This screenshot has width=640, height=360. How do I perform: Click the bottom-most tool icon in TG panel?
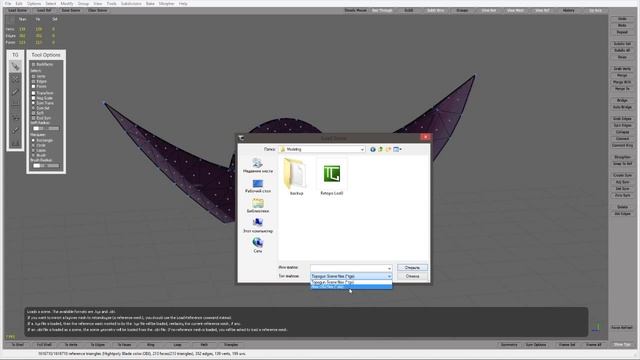pyautogui.click(x=15, y=143)
